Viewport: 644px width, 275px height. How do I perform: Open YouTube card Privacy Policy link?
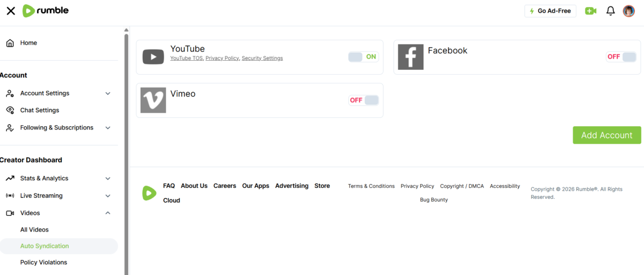(222, 58)
